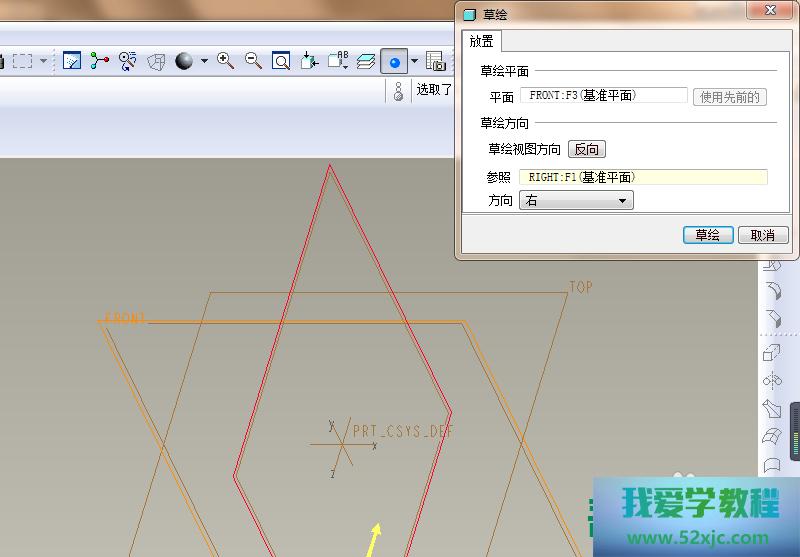Click the 草绘 button to start sketching
The height and width of the screenshot is (557, 800).
pyautogui.click(x=707, y=235)
